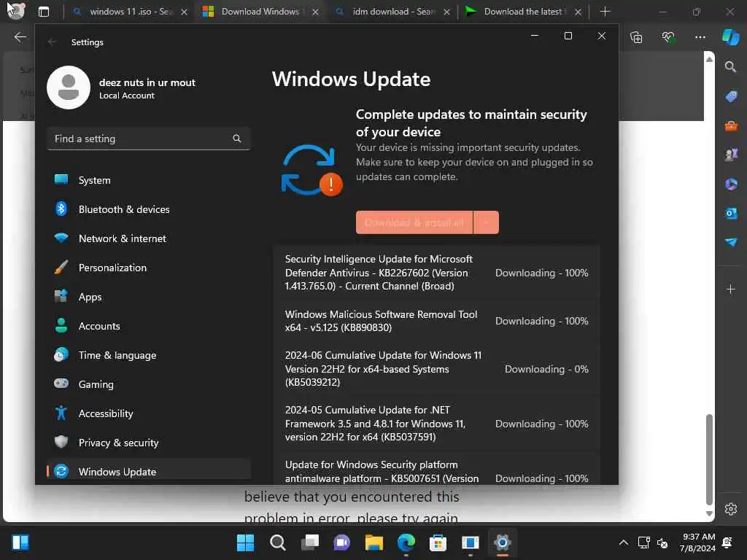Expand the Download & install all dropdown arrow

[x=486, y=222]
